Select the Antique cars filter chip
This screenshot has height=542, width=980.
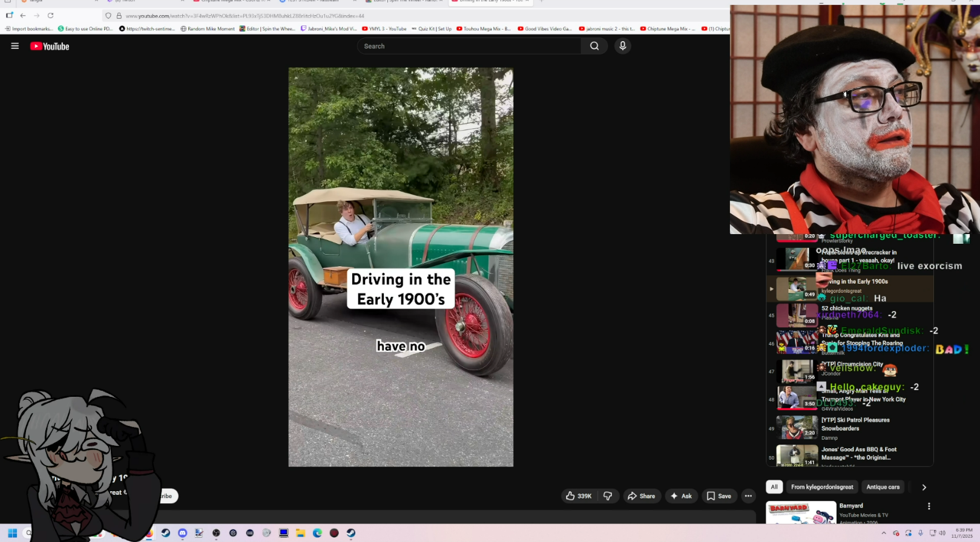[x=883, y=487]
